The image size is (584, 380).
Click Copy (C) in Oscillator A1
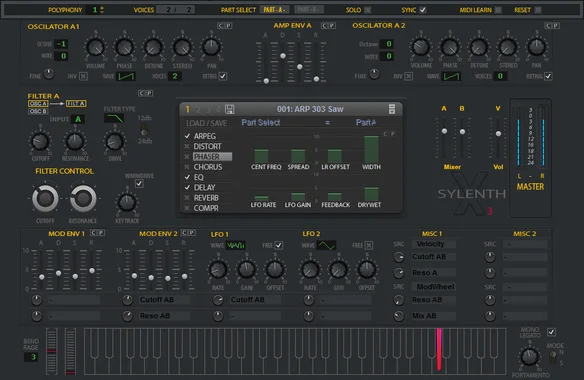coord(220,26)
